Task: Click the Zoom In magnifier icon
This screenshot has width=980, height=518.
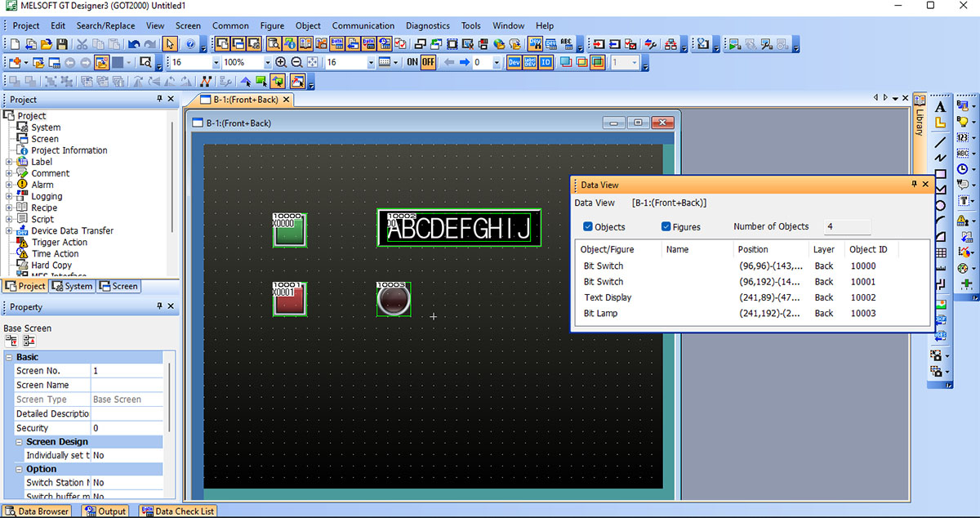Action: click(x=281, y=62)
